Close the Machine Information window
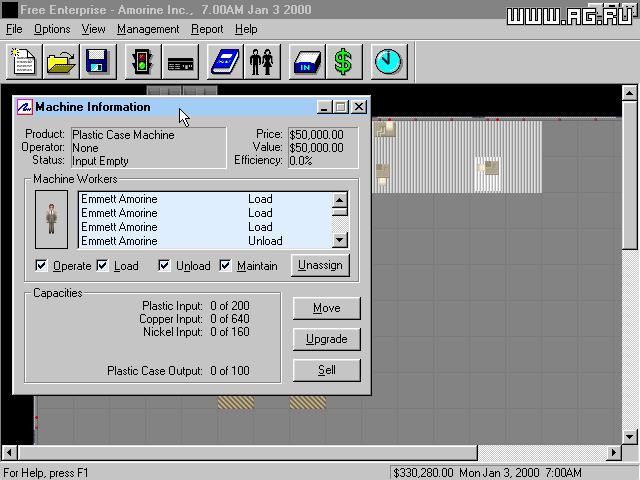Image resolution: width=640 pixels, height=480 pixels. 359,107
